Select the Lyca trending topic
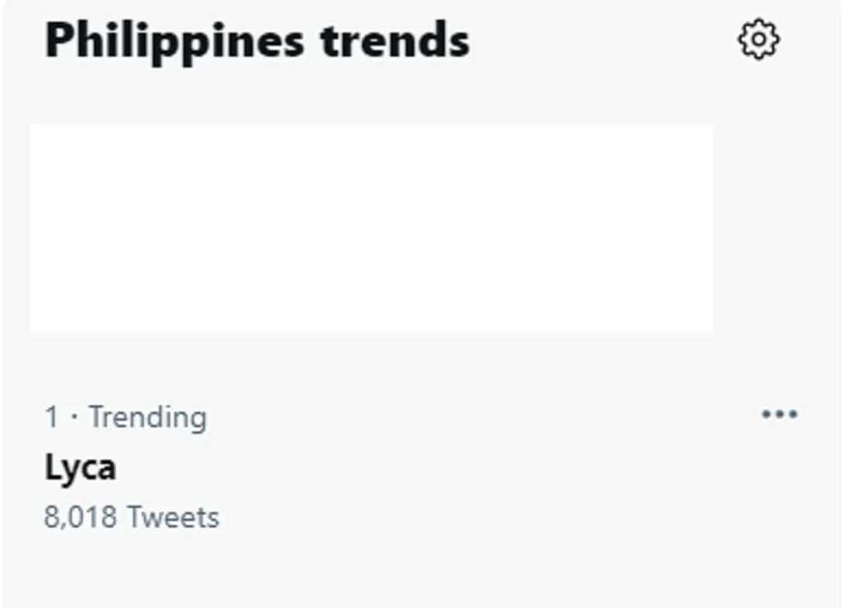Image resolution: width=868 pixels, height=608 pixels. pyautogui.click(x=81, y=467)
